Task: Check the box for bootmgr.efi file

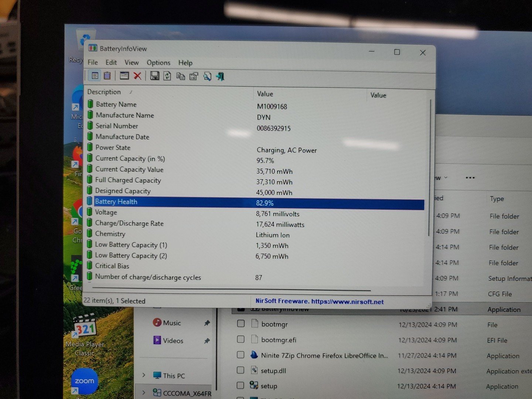Action: point(241,339)
